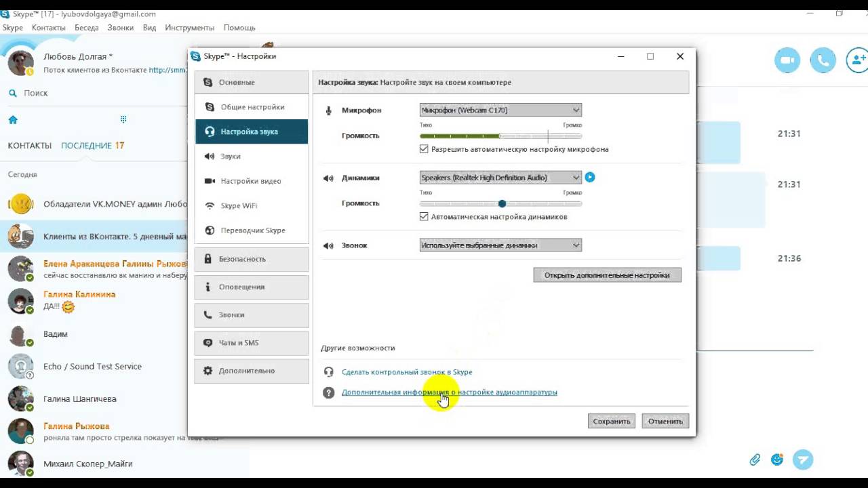Select Настройки видео in sidebar
868x488 pixels.
(x=252, y=181)
